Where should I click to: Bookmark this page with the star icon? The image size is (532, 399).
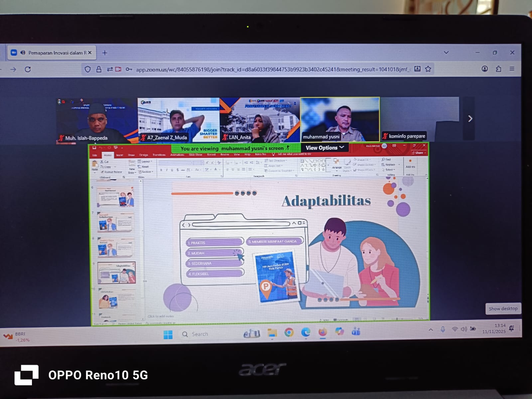(428, 69)
